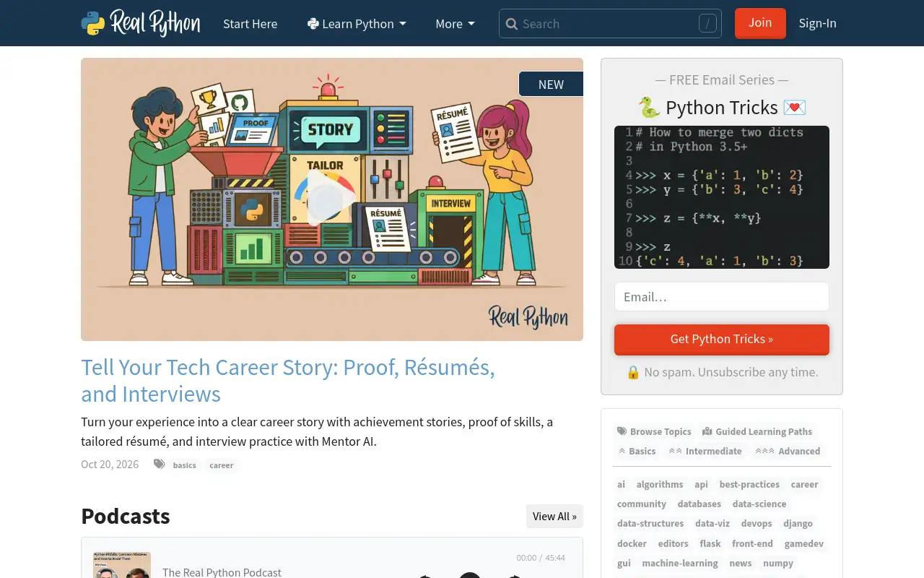This screenshot has width=924, height=578.
Task: Click the double chevron icon beside Intermediate
Action: 675,451
